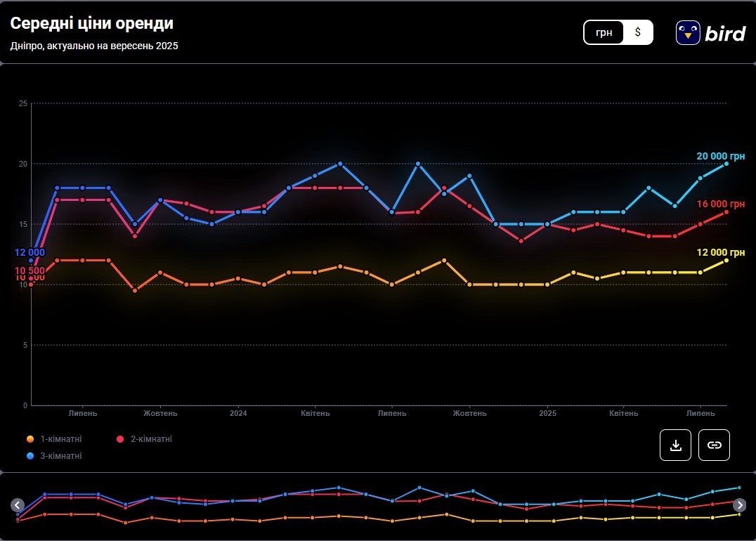Click the Середні ціни оренди heading
The height and width of the screenshot is (541, 756).
(92, 23)
